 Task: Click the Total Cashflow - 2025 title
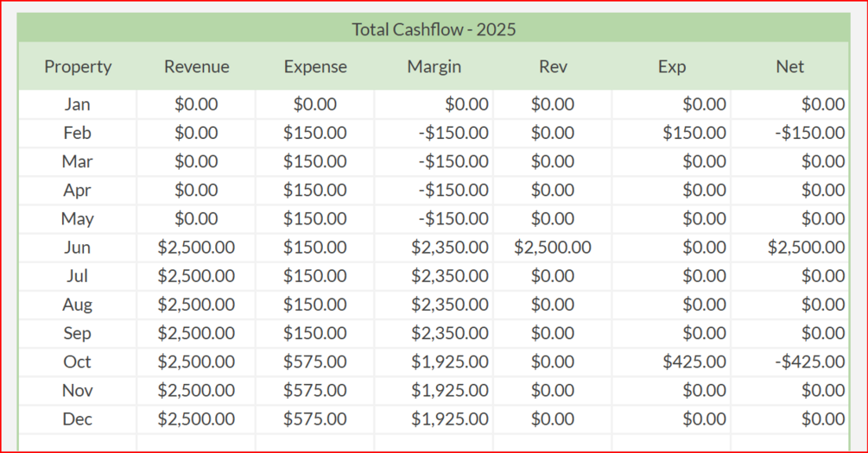(x=434, y=29)
